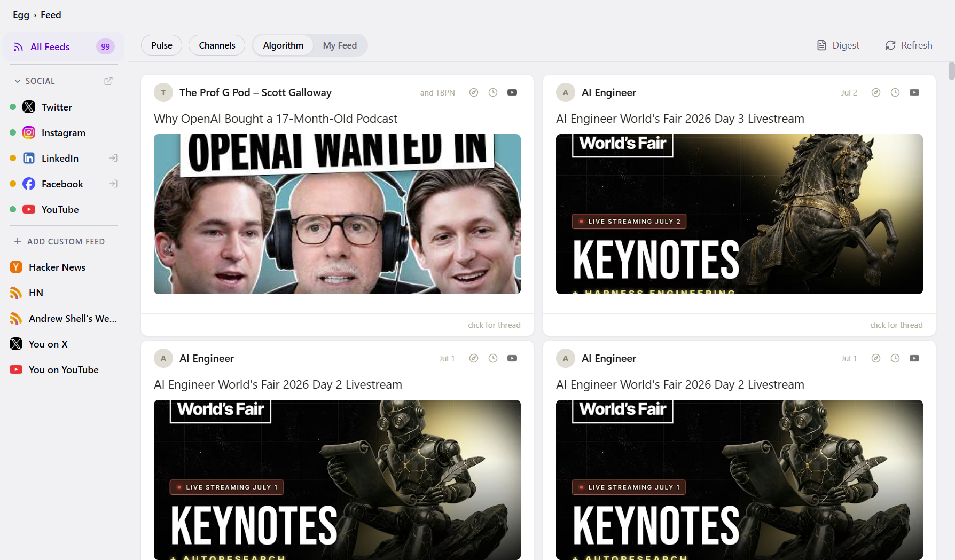Click the compass icon on the Prof G Pod card
The image size is (955, 560).
pyautogui.click(x=474, y=92)
